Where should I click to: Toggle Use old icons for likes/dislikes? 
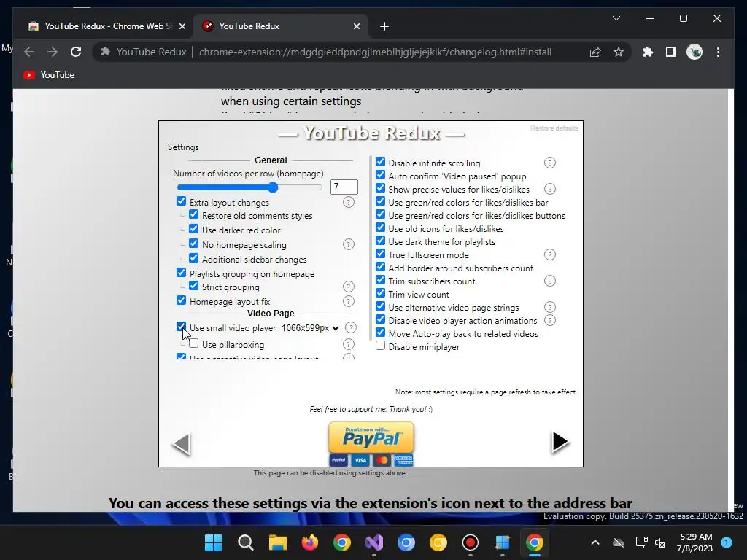[x=380, y=227]
